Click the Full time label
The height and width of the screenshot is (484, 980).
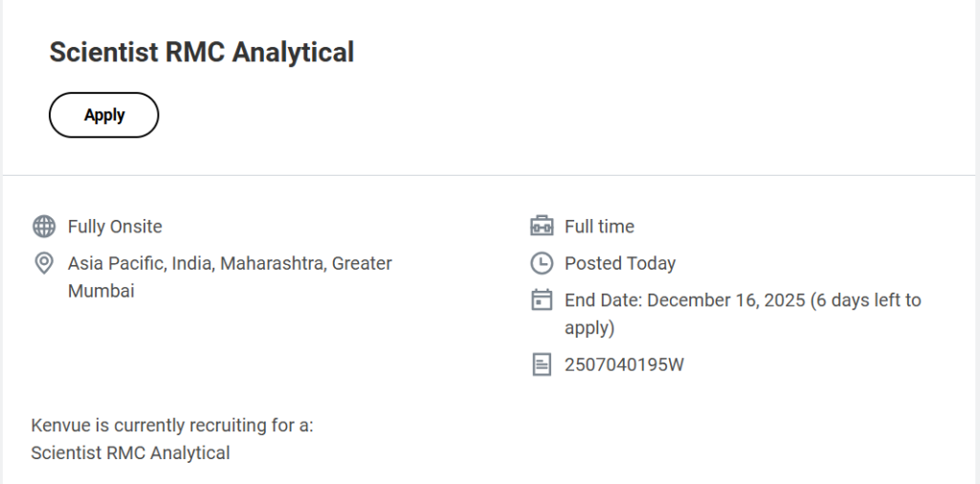pos(599,227)
